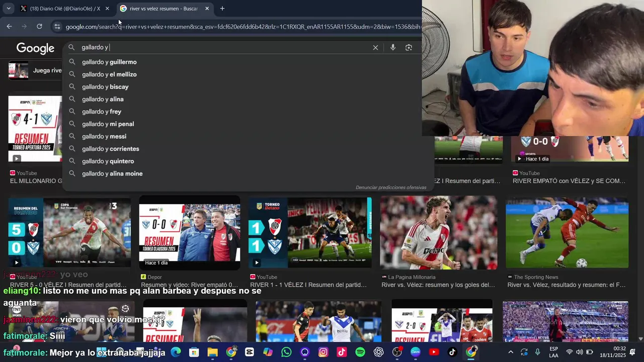Open 'EL MILLONARIO G...' video result
644x362 pixels.
[36, 181]
